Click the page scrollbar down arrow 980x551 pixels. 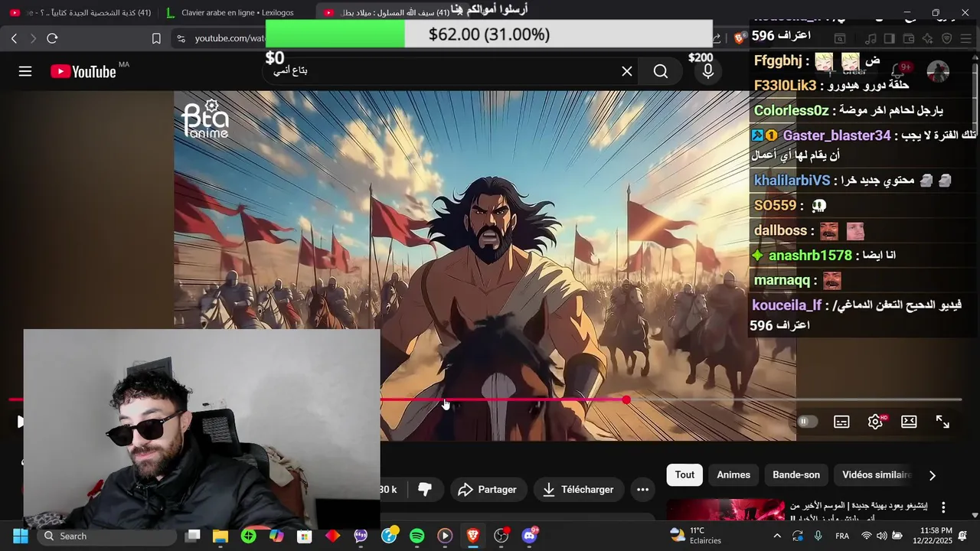tap(975, 515)
